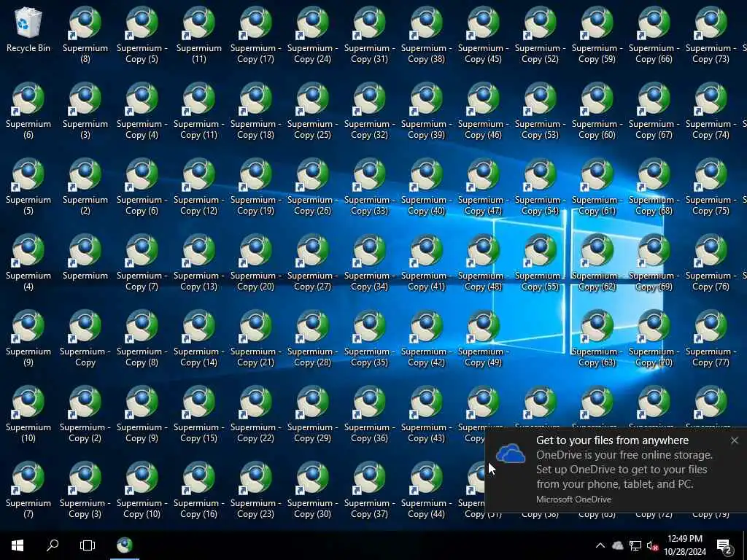This screenshot has height=560, width=747.
Task: Select the Supermium - Copy (53) shortcut
Action: coord(540,111)
